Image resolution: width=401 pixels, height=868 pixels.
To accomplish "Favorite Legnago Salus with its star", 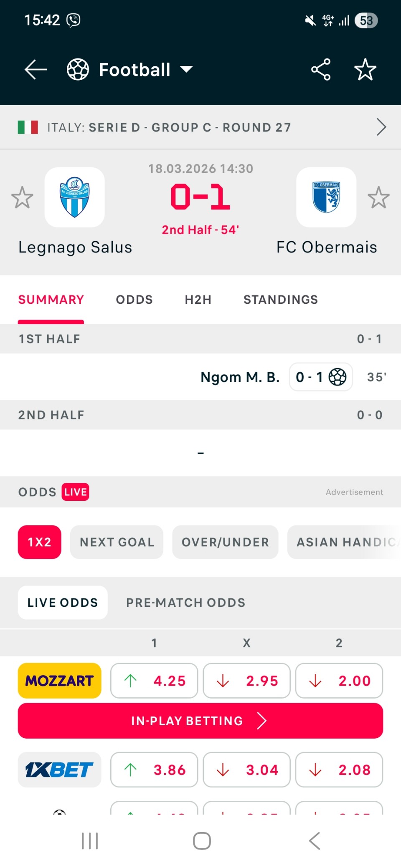I will coord(22,197).
